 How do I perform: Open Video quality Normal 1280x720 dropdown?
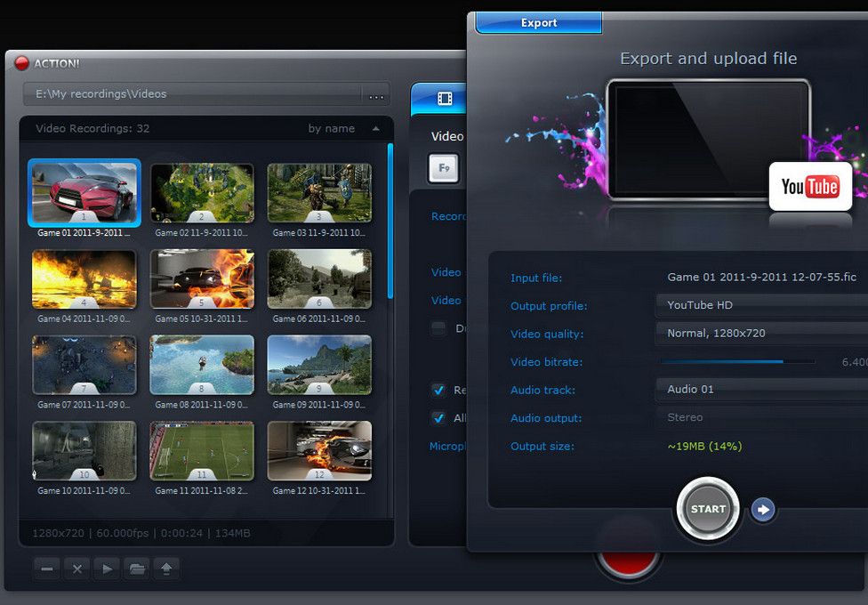[x=761, y=334]
